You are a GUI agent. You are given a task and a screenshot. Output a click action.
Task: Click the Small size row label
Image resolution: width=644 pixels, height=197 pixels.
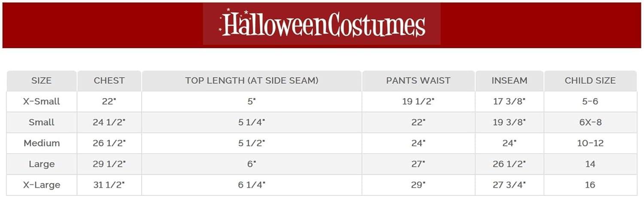click(42, 122)
